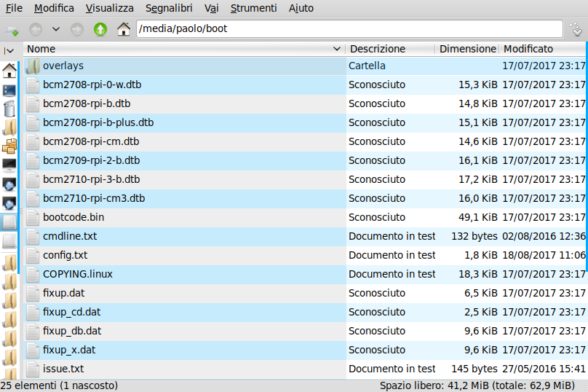
Task: Click the go-to-path icon beside the address bar
Action: click(576, 29)
